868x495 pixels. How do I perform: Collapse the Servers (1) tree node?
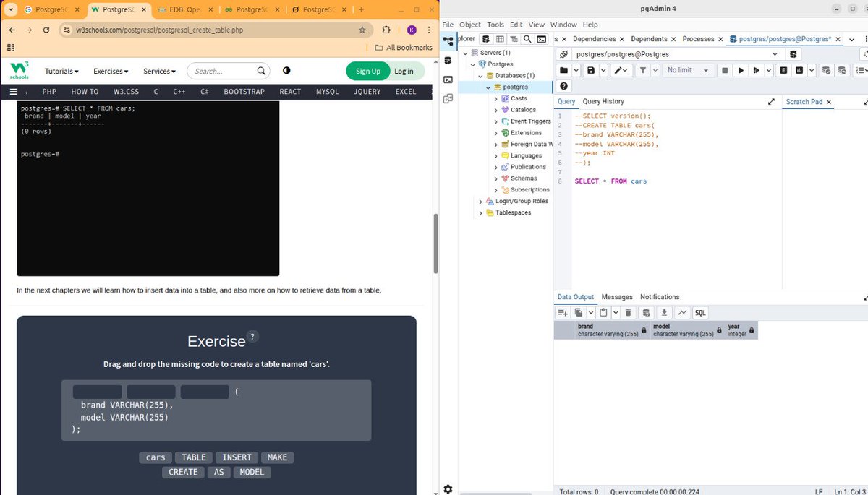pyautogui.click(x=465, y=53)
